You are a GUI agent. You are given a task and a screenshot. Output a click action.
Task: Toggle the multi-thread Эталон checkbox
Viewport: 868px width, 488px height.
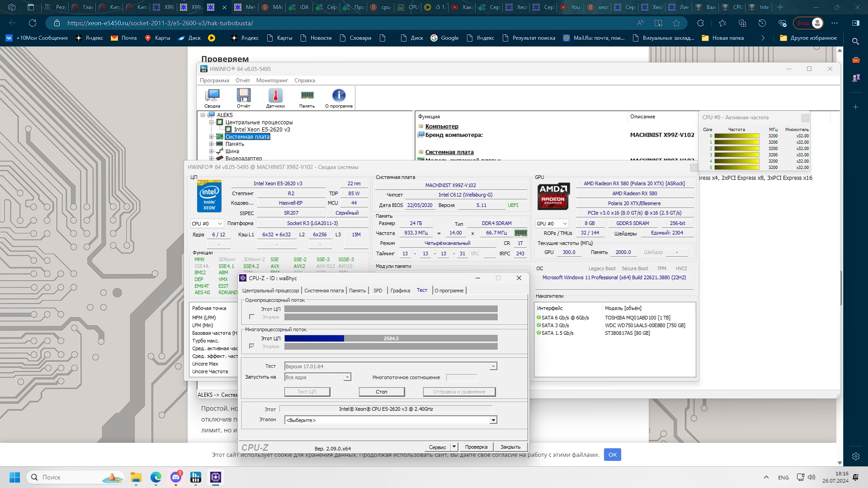(x=252, y=347)
